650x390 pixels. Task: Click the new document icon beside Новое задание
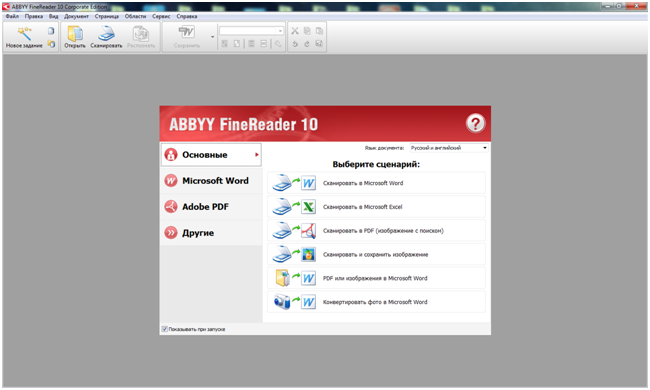(x=51, y=31)
